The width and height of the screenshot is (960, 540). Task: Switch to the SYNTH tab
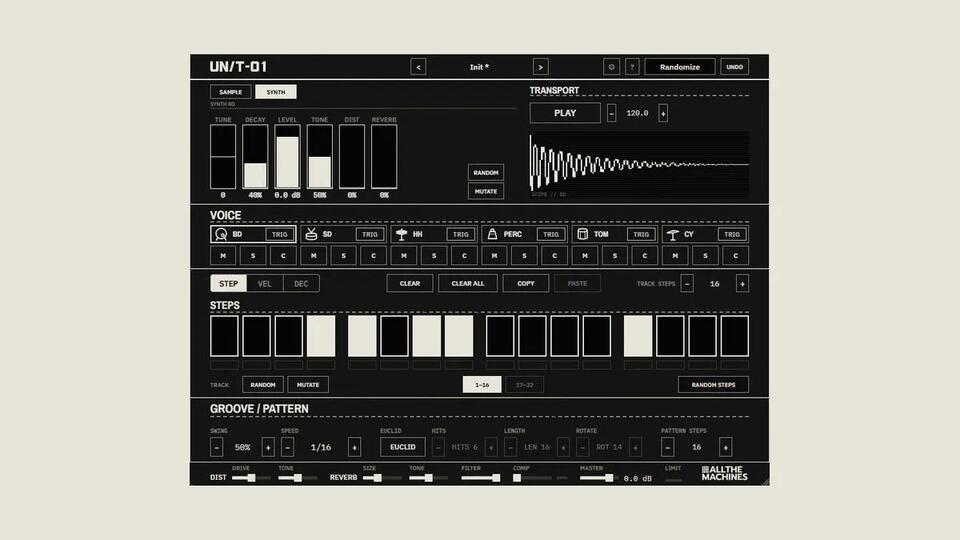click(x=276, y=92)
